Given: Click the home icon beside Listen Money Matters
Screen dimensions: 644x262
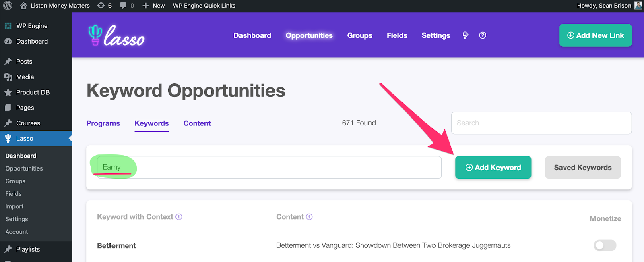Looking at the screenshot, I should point(23,6).
